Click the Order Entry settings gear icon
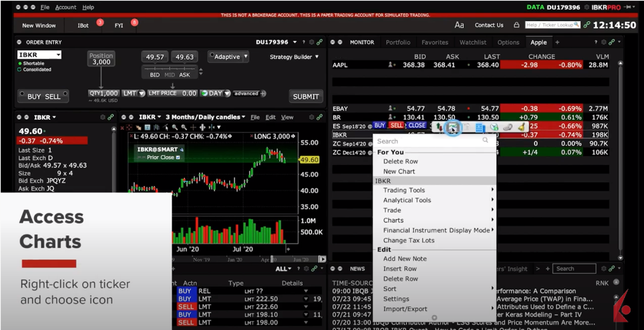The width and height of the screenshot is (644, 330). (311, 42)
